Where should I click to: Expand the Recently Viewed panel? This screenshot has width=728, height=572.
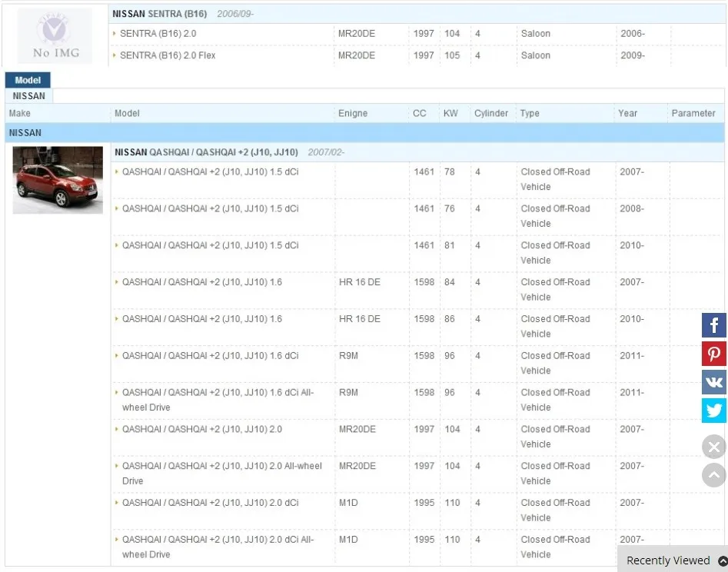click(x=673, y=560)
